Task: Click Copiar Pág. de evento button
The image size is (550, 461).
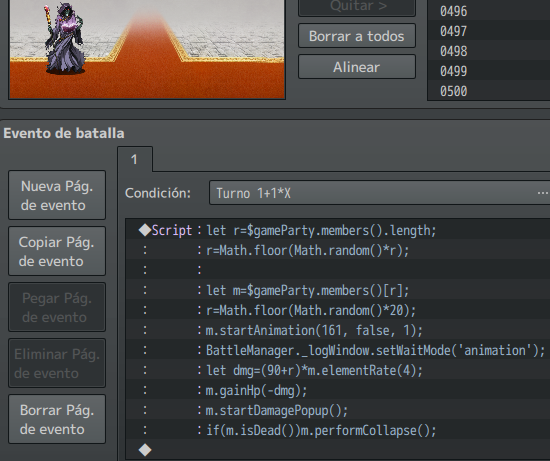Action: (57, 251)
